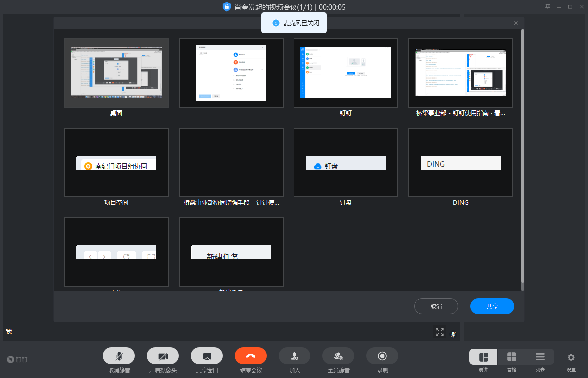Click muted microphone indicator beside fullscreen icon

pyautogui.click(x=453, y=334)
